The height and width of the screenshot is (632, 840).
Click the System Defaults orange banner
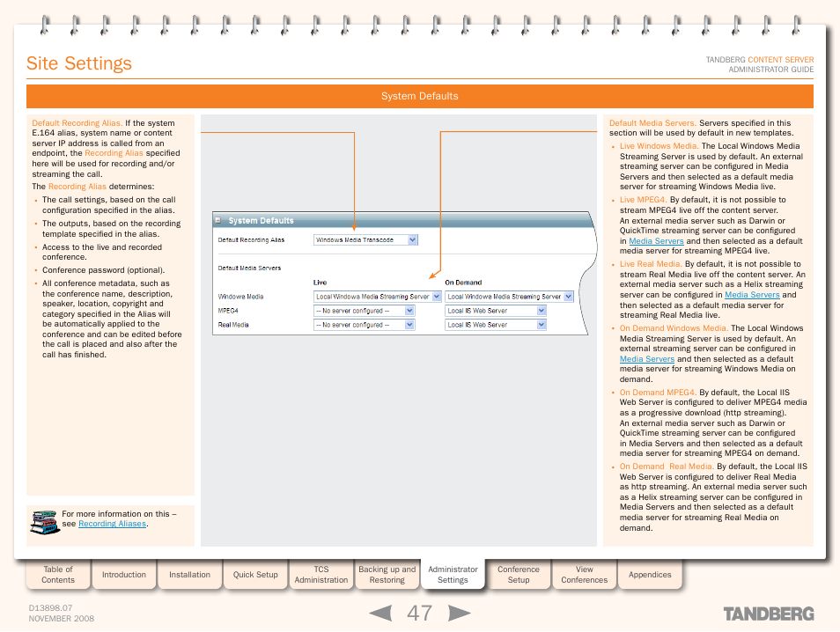pyautogui.click(x=420, y=97)
